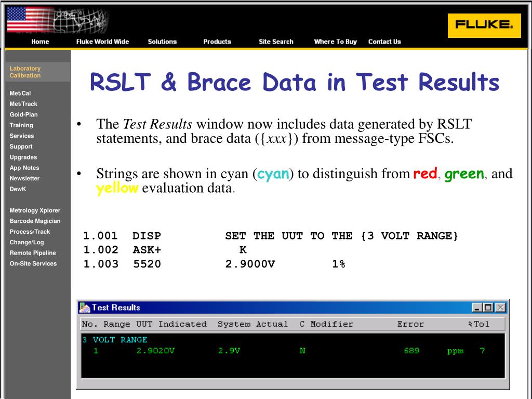Open Where To Buy page
The width and height of the screenshot is (532, 399).
coord(335,42)
